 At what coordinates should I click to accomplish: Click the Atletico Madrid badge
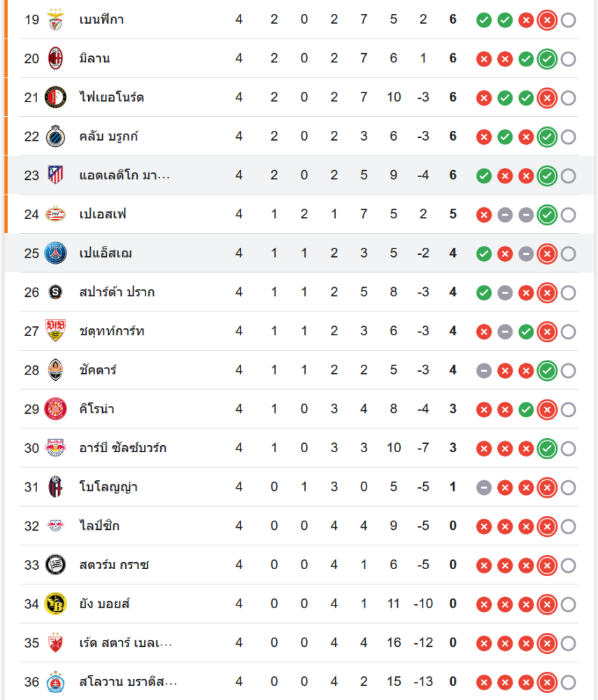(55, 175)
